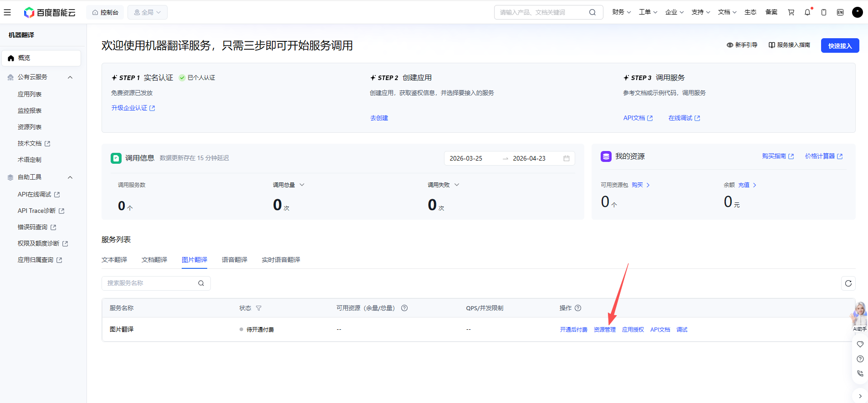Click the search icon in 搜索服务名称 box
The width and height of the screenshot is (868, 403).
point(201,283)
